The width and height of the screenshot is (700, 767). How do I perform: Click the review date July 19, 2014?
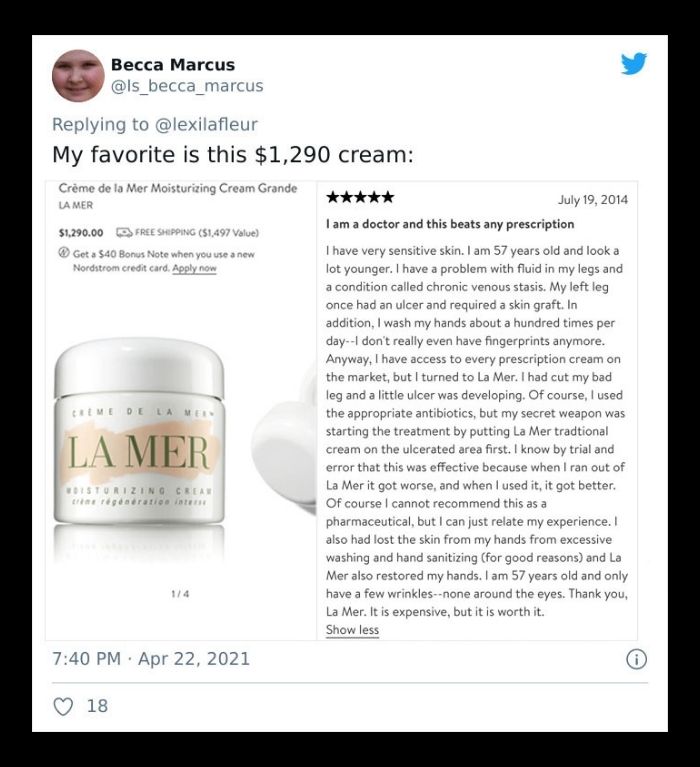tap(593, 200)
